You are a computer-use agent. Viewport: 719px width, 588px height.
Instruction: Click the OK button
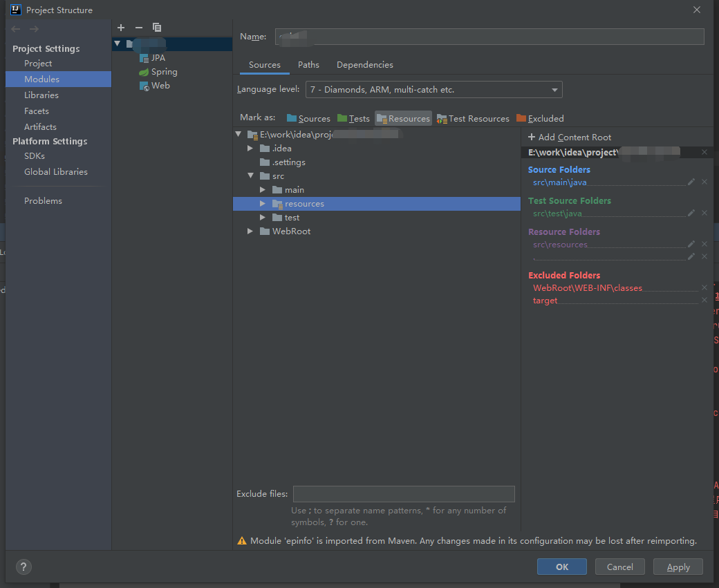[561, 567]
